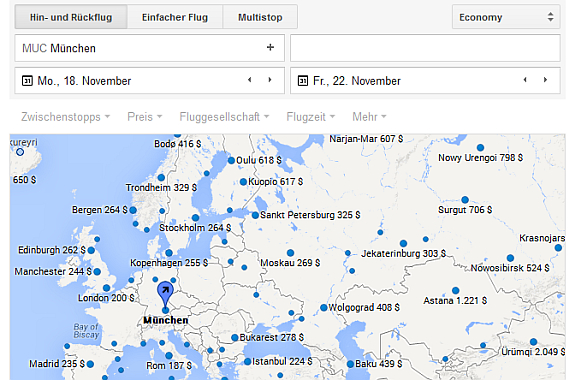Open the Mehr filter options

coord(369,117)
